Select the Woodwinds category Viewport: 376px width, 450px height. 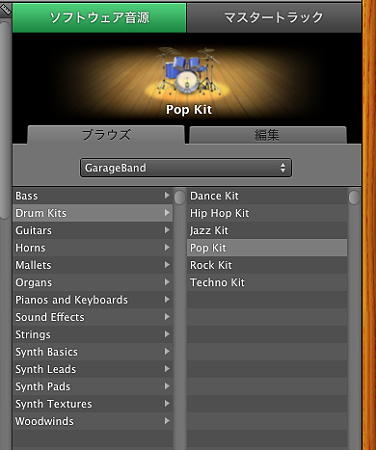tap(93, 421)
